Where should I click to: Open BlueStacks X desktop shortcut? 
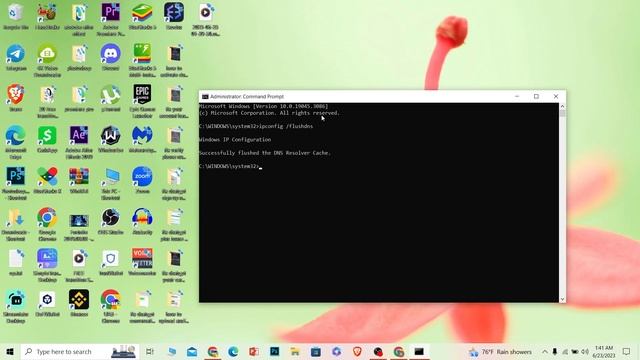click(x=47, y=180)
